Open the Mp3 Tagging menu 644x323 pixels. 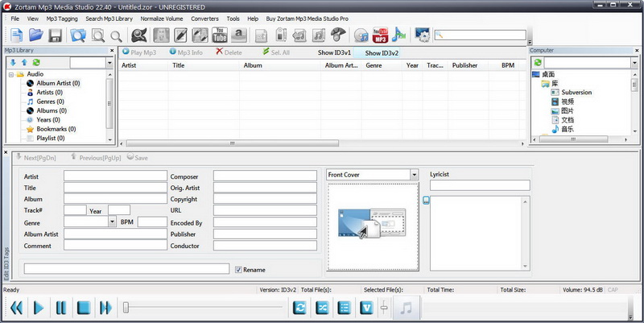pyautogui.click(x=62, y=19)
